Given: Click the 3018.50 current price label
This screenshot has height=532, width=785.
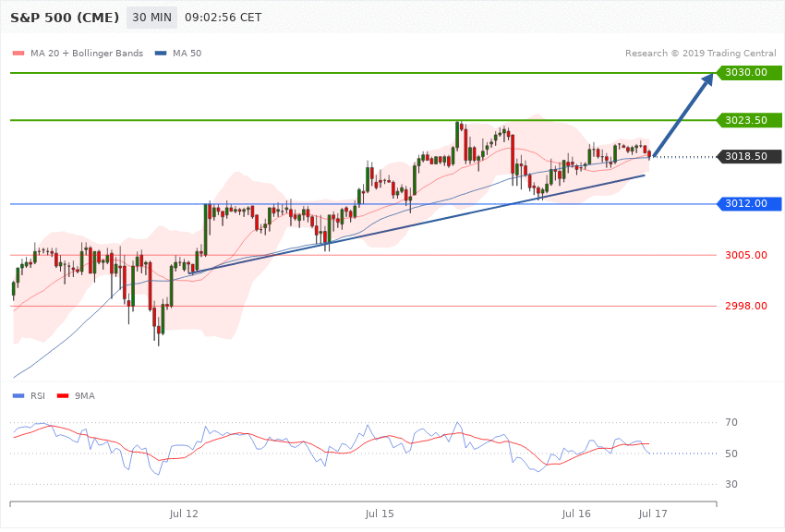Looking at the screenshot, I should point(750,156).
